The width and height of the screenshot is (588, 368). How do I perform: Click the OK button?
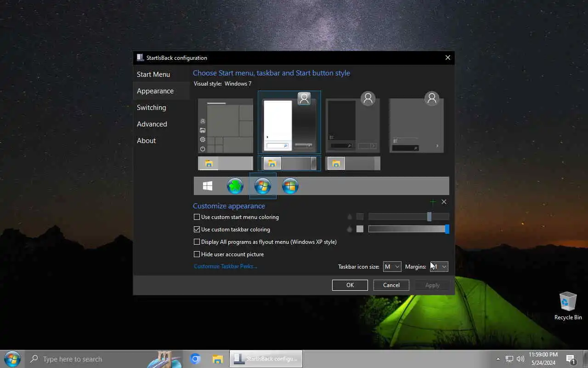pos(350,285)
